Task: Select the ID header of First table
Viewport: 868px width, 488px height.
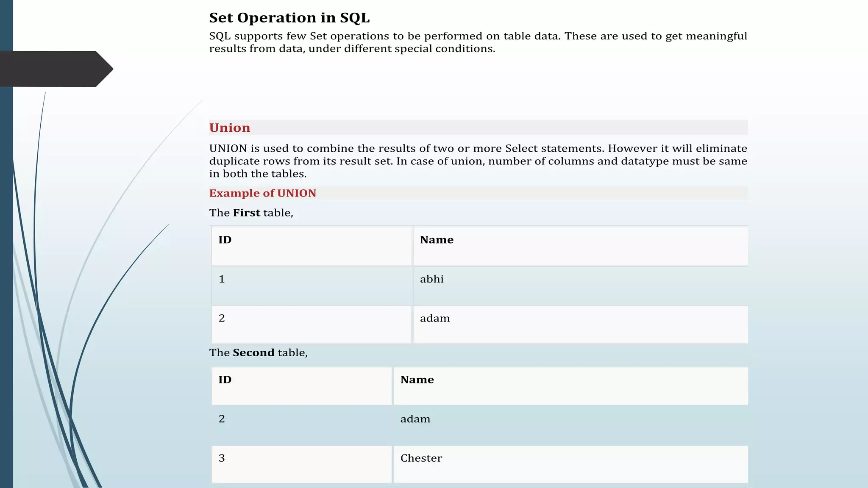Action: click(x=312, y=246)
